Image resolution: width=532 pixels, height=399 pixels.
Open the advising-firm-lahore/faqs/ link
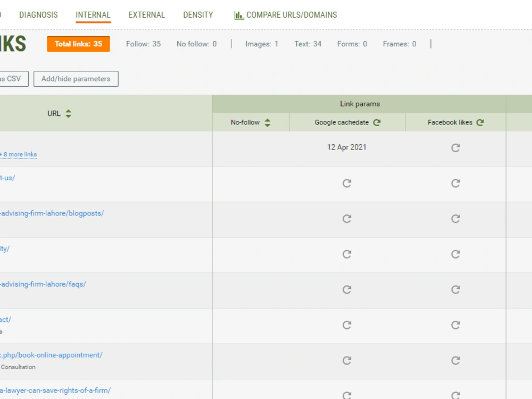(x=43, y=284)
